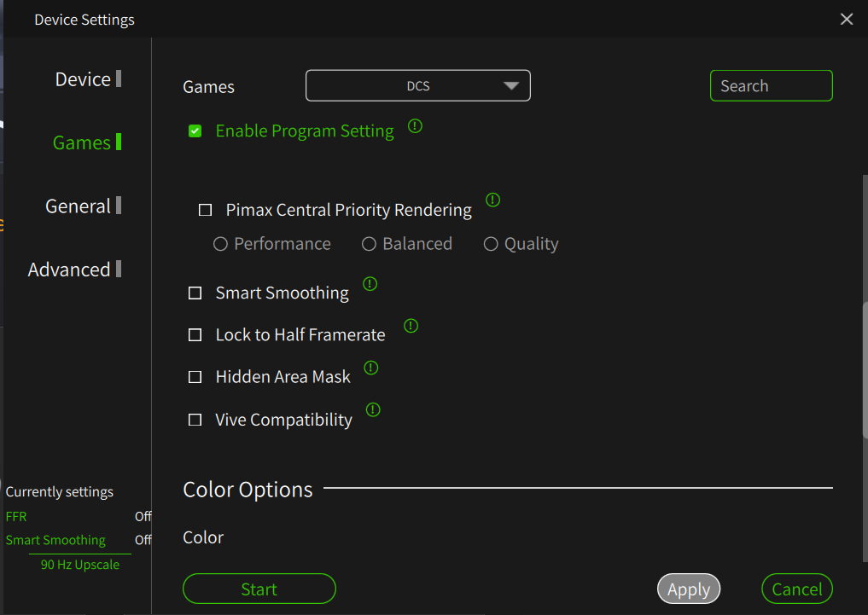Image resolution: width=868 pixels, height=615 pixels.
Task: Switch to the Device tab
Action: [83, 79]
